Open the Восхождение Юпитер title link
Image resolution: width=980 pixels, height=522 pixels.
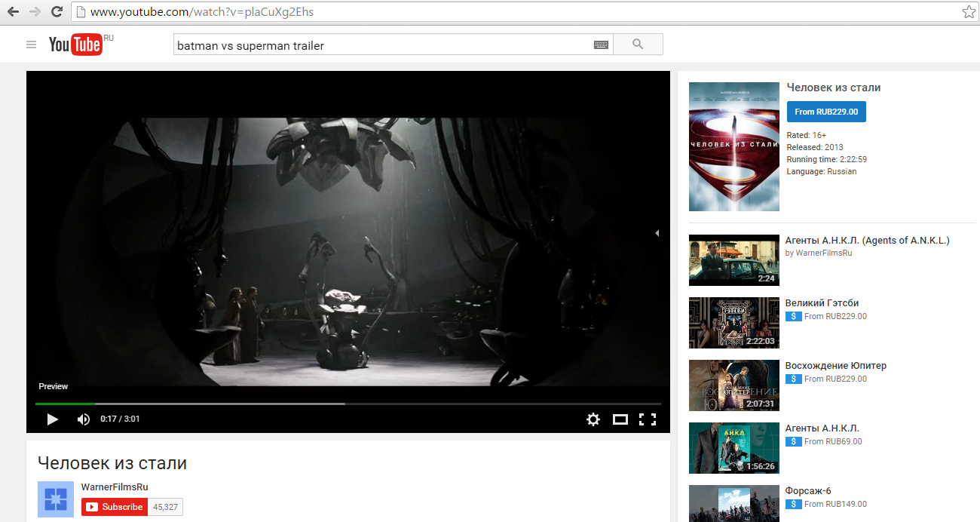point(836,366)
